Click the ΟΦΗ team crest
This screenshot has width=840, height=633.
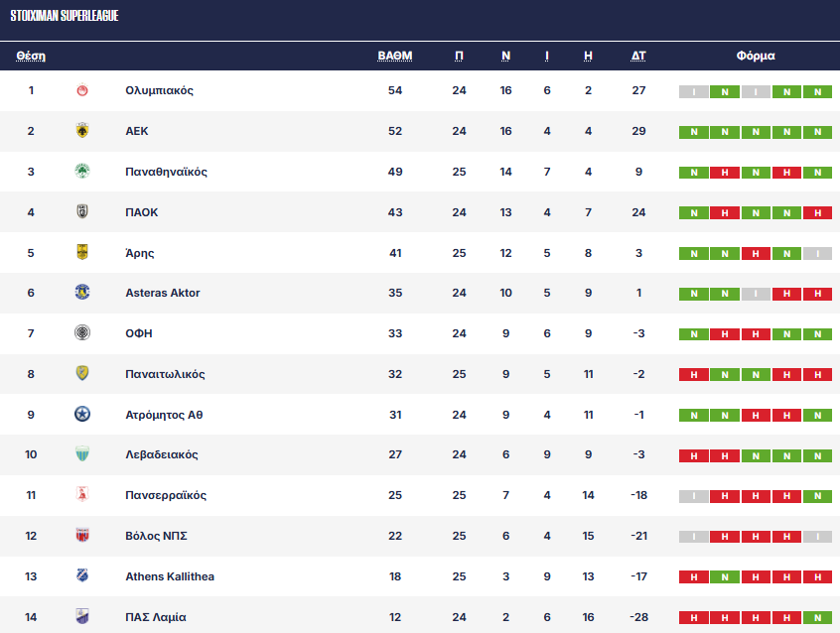coord(82,333)
